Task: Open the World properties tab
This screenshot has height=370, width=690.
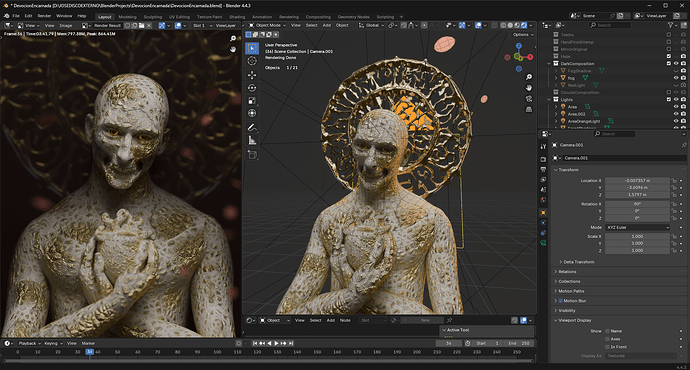Action: click(x=543, y=200)
